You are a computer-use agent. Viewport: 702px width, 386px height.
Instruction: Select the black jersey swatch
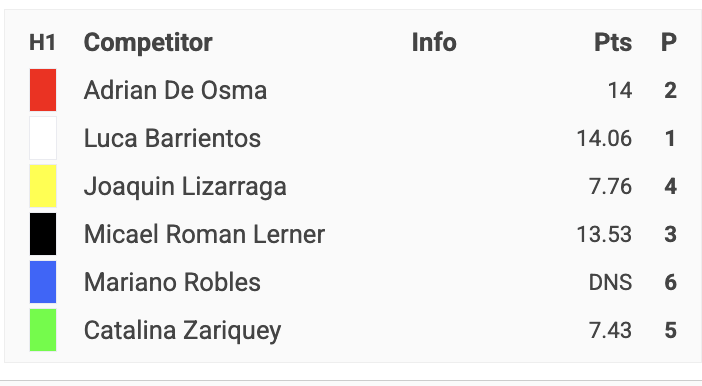pos(43,234)
